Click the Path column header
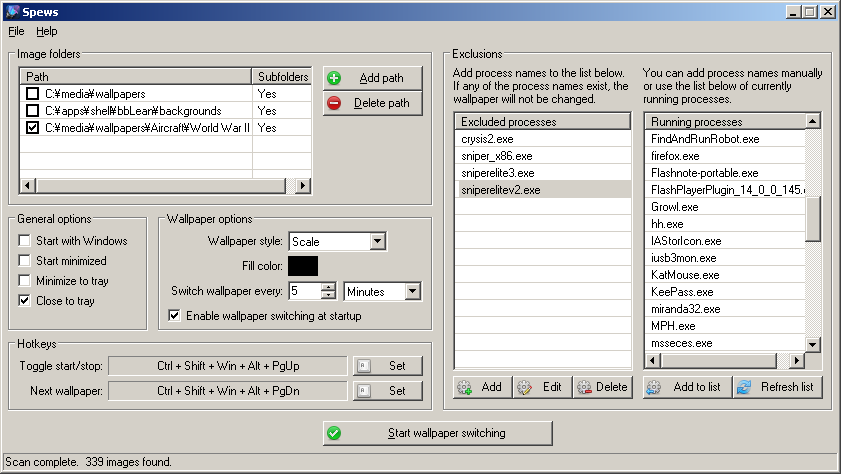 (136, 77)
